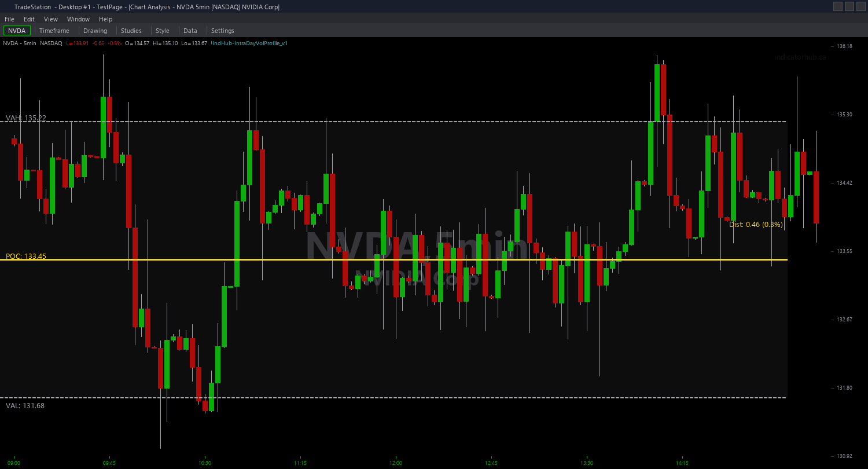This screenshot has height=469, width=868.
Task: Open the Edit menu
Action: [x=28, y=19]
